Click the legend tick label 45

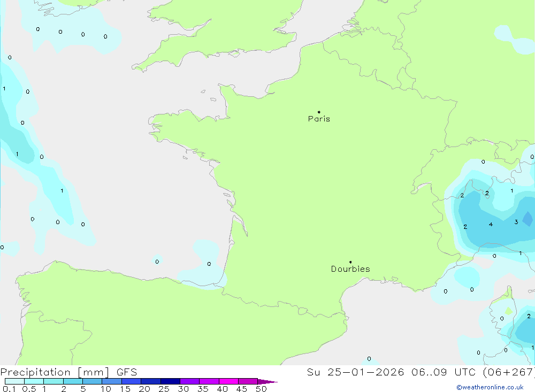242,389
